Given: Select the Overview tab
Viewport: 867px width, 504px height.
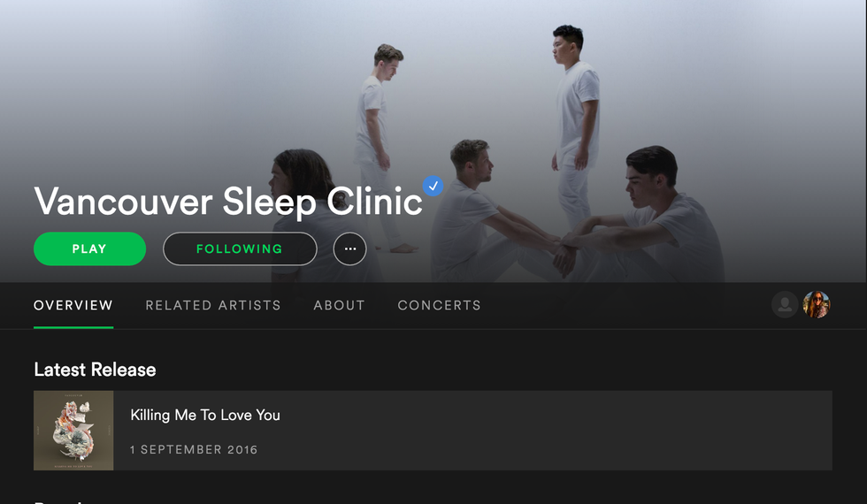Looking at the screenshot, I should click(73, 305).
